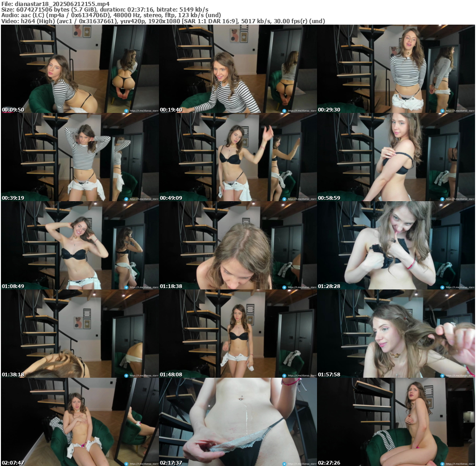The width and height of the screenshot is (476, 466).
Task: Select the thumbnail stamped 00:09:50
Action: (80, 69)
